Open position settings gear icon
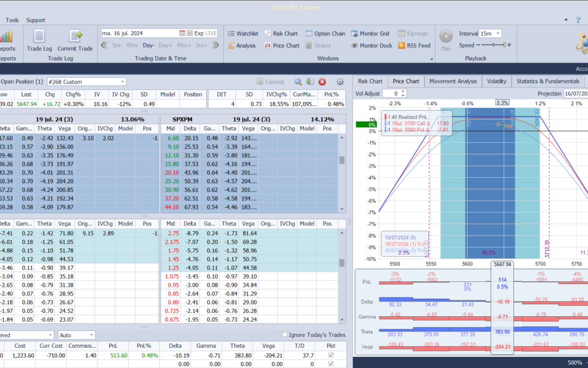 pos(340,82)
